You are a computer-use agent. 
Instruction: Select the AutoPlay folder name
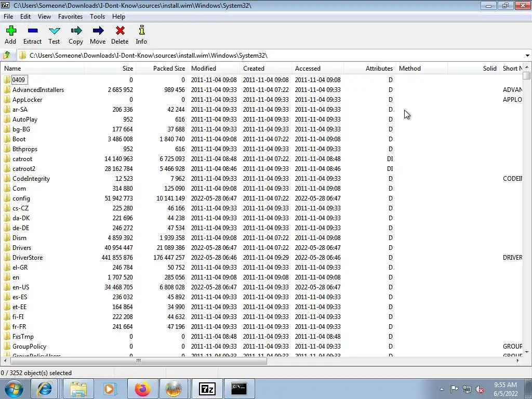25,119
